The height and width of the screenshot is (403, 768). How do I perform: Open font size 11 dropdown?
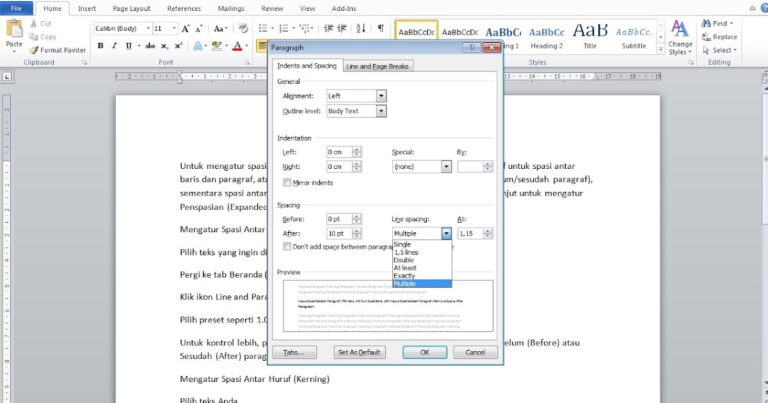pyautogui.click(x=174, y=28)
